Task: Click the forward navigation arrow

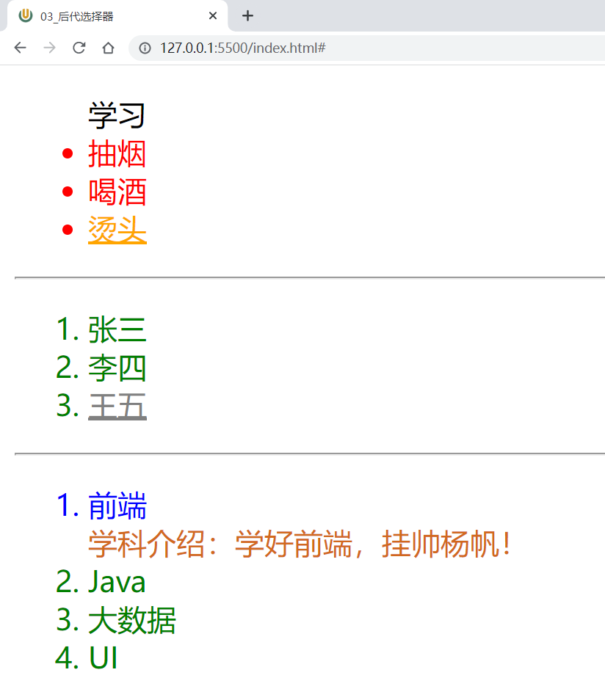Action: 49,48
